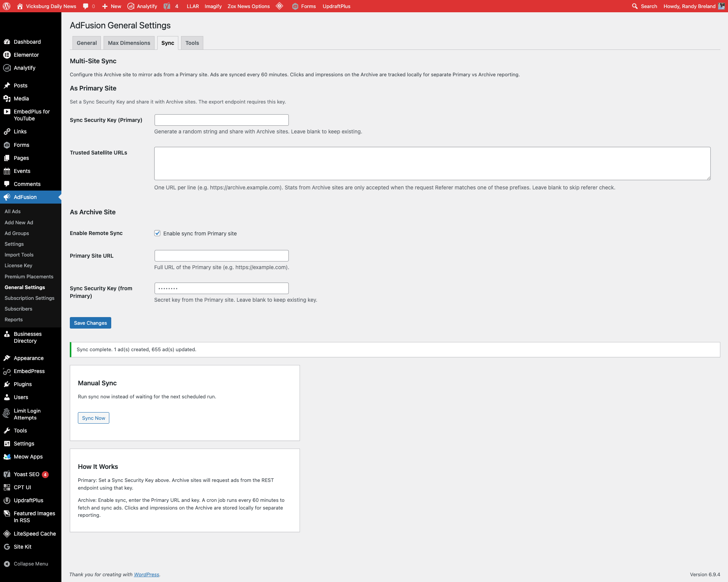
Task: Click the Sync Now button
Action: [94, 418]
